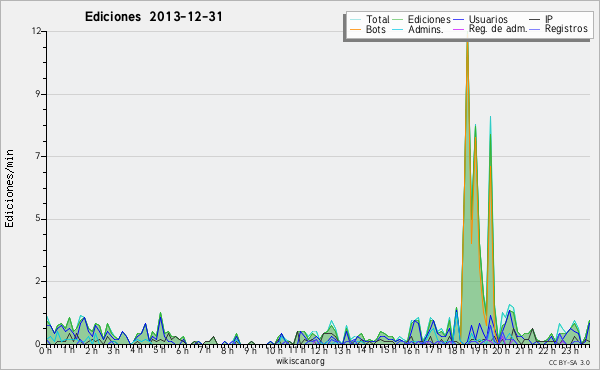Click the y-axis value 5
Image resolution: width=600 pixels, height=370 pixels.
pos(38,219)
